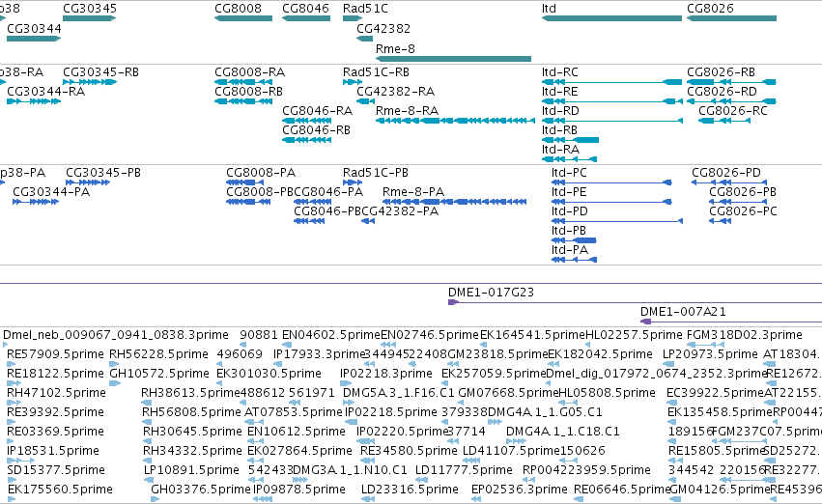
Task: Click transcript CG30344-RA
Action: pos(34,101)
